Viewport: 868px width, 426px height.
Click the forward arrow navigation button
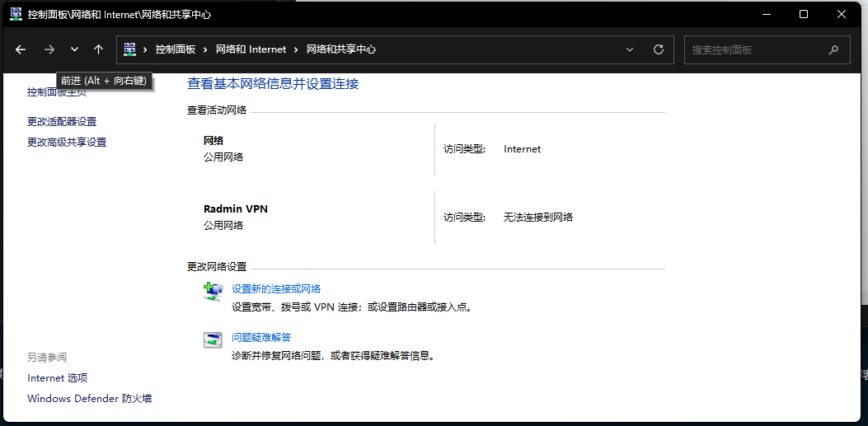tap(49, 49)
